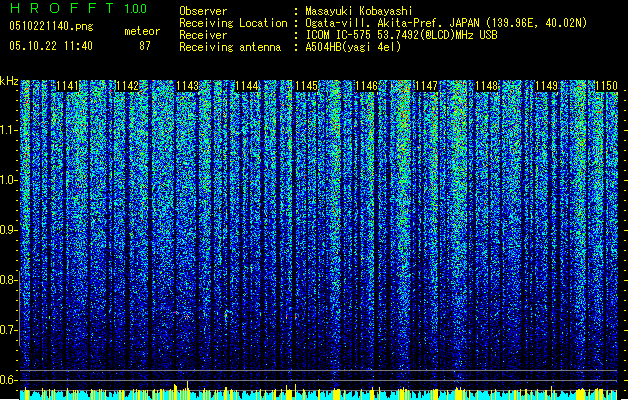Click location text Ogata-vill. Akita-Pref. JAPAN
Screen dimensions: 629x400
pyautogui.click(x=392, y=23)
